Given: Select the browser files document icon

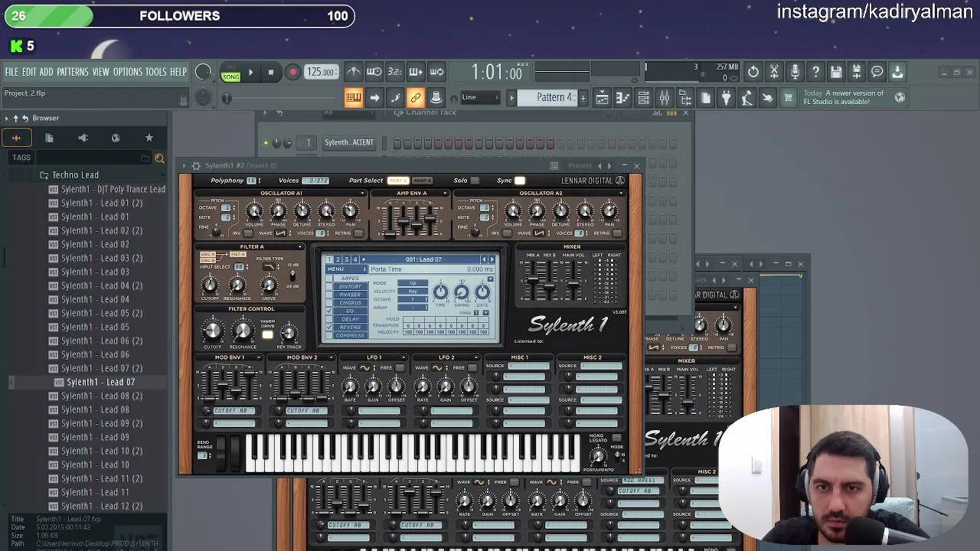Looking at the screenshot, I should tap(49, 138).
